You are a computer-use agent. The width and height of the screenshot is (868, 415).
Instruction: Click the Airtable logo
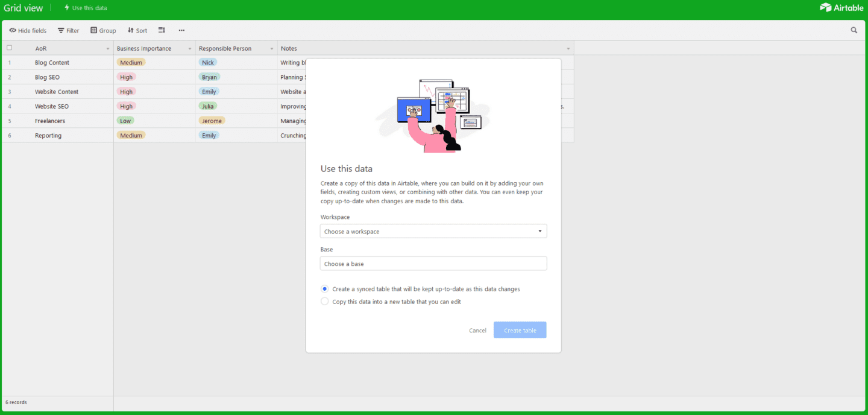(x=841, y=8)
